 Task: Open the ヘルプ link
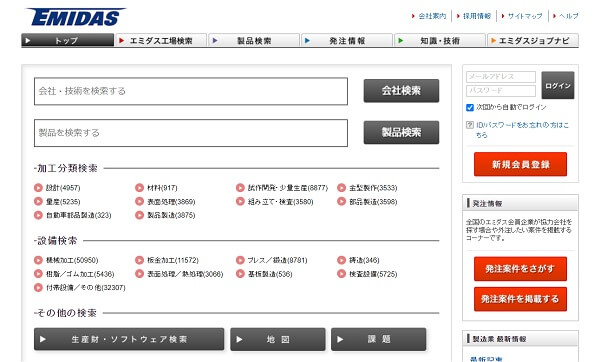(x=568, y=16)
